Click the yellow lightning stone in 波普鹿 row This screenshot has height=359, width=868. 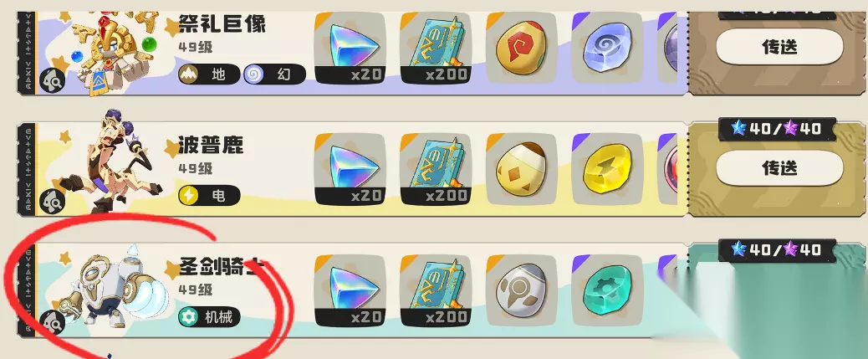[607, 168]
